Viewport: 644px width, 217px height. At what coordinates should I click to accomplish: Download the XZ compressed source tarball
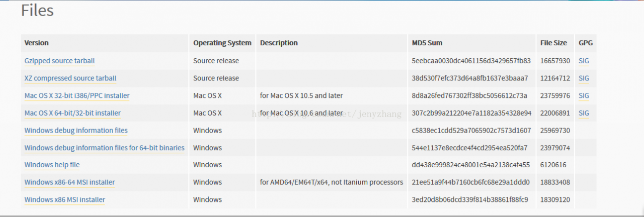click(x=70, y=78)
